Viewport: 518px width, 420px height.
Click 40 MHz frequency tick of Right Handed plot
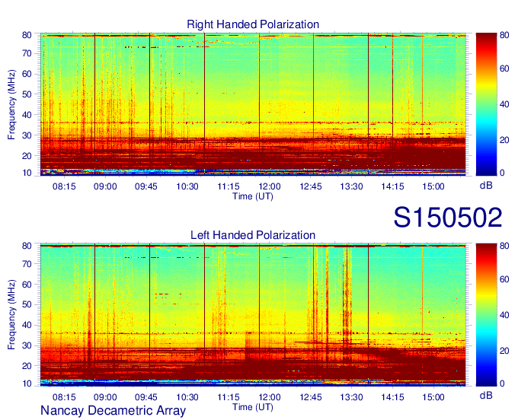(x=27, y=115)
